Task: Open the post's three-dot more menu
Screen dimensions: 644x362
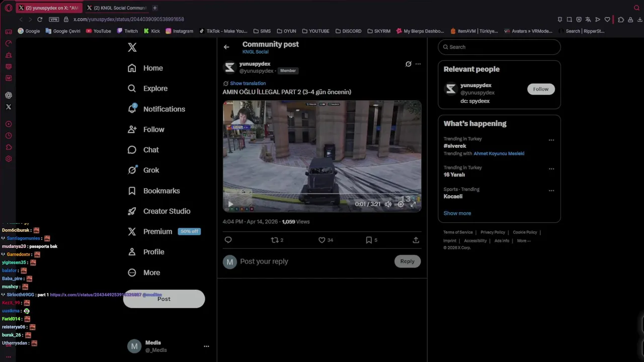Action: click(x=418, y=64)
